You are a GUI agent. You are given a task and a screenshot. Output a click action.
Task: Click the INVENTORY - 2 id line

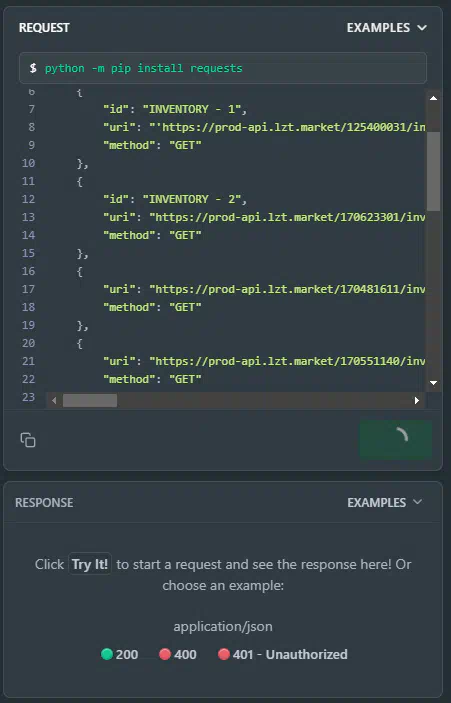[x=175, y=199]
